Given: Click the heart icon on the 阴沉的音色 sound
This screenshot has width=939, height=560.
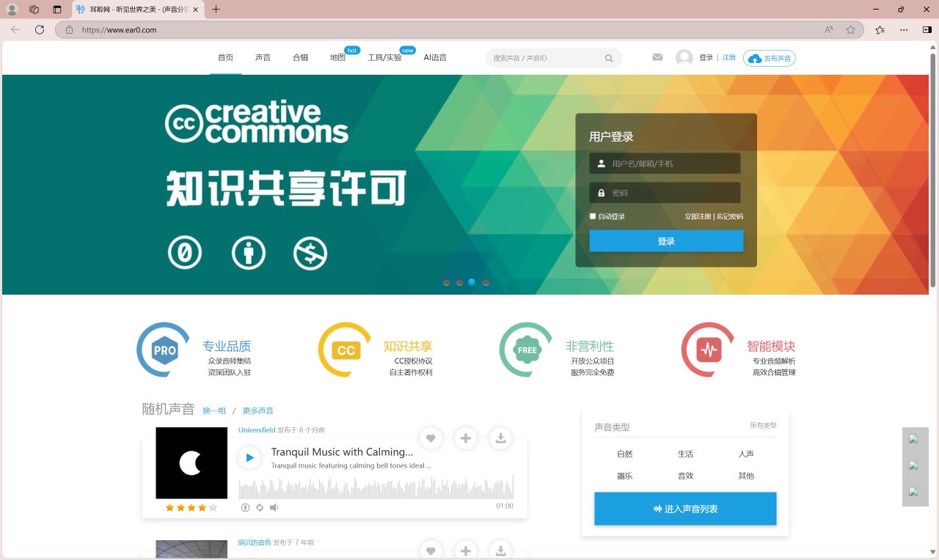Looking at the screenshot, I should pyautogui.click(x=431, y=551).
